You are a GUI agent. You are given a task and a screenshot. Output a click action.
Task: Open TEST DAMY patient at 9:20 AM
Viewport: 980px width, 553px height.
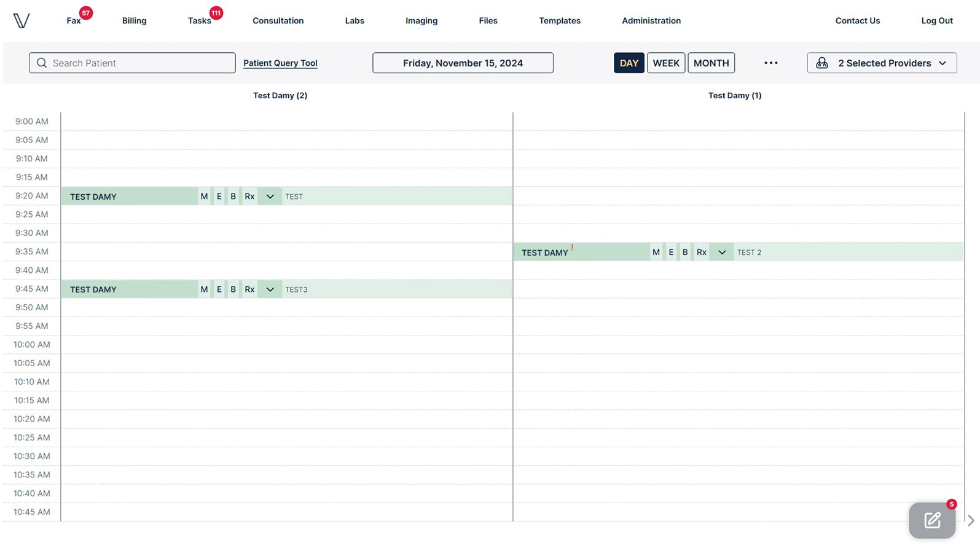pos(93,197)
